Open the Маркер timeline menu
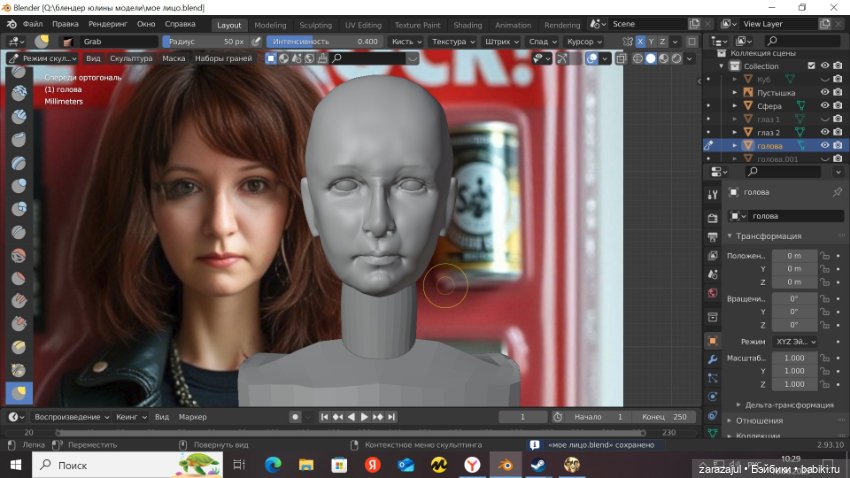 tap(192, 417)
